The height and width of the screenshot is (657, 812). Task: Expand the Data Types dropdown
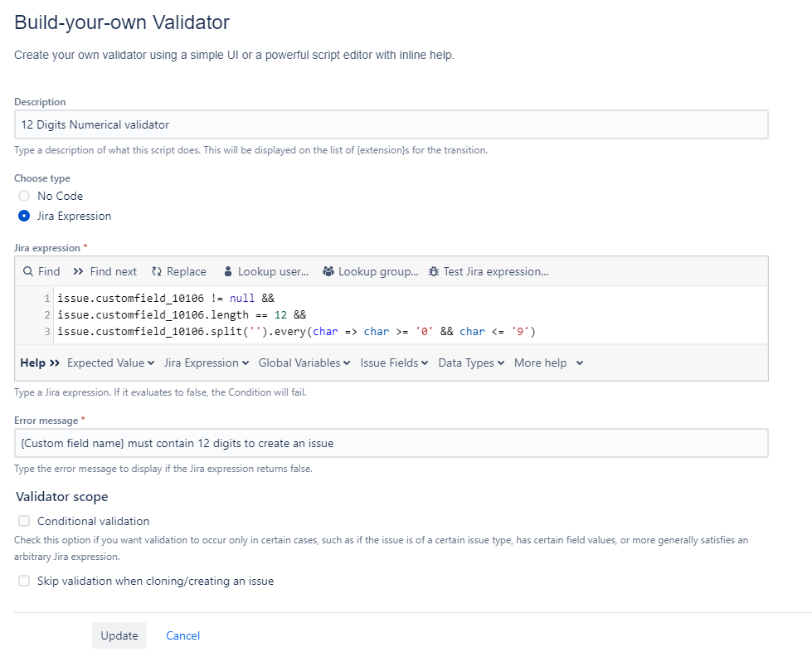(471, 363)
